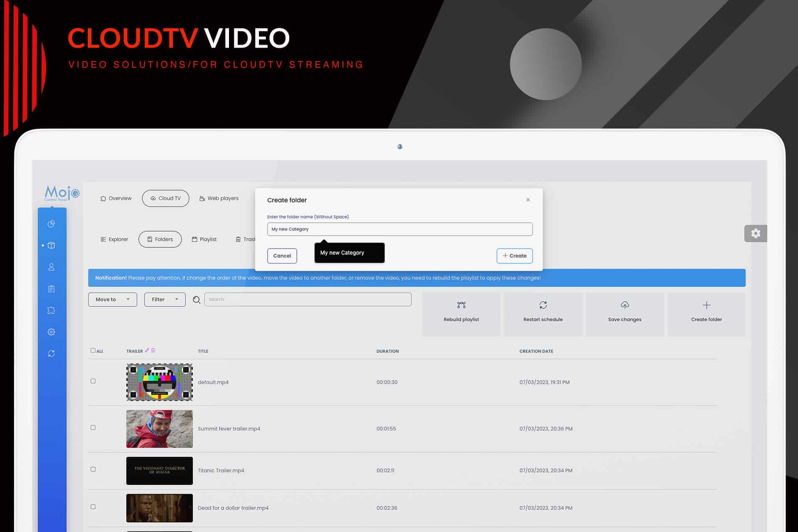
Task: Click the test pattern thumbnail of default.mp4
Action: (x=160, y=382)
